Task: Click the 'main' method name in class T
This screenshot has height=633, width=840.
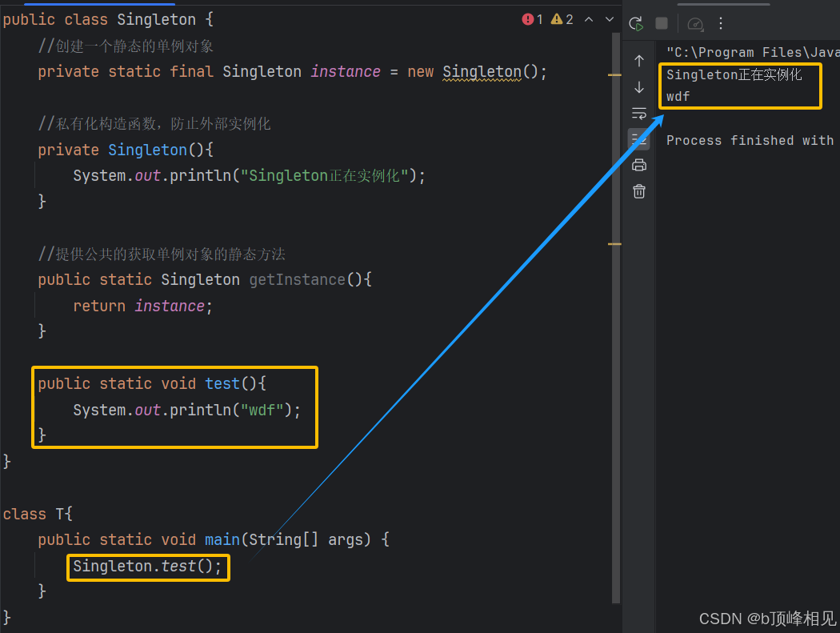Action: point(222,539)
